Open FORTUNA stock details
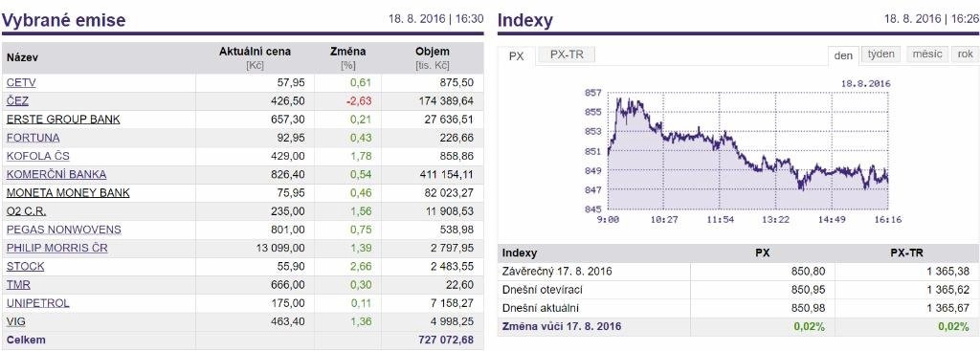Screen dimensions: 980x351 coord(33,138)
